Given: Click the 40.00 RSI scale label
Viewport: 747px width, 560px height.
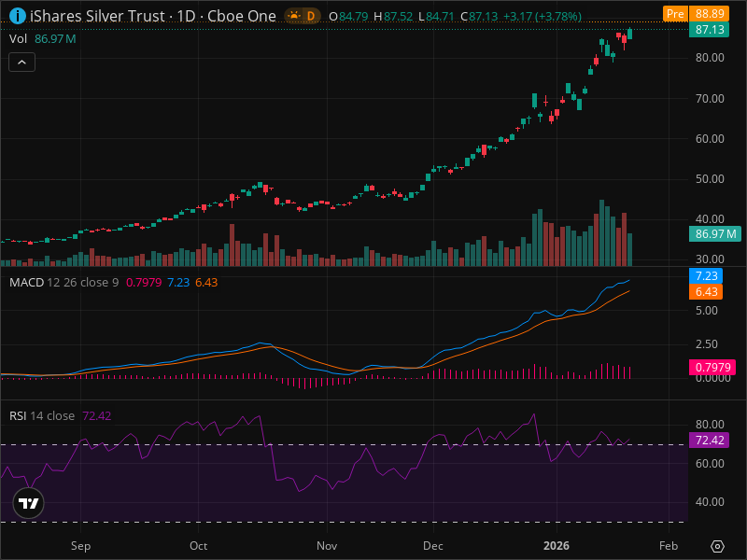Looking at the screenshot, I should pos(710,502).
